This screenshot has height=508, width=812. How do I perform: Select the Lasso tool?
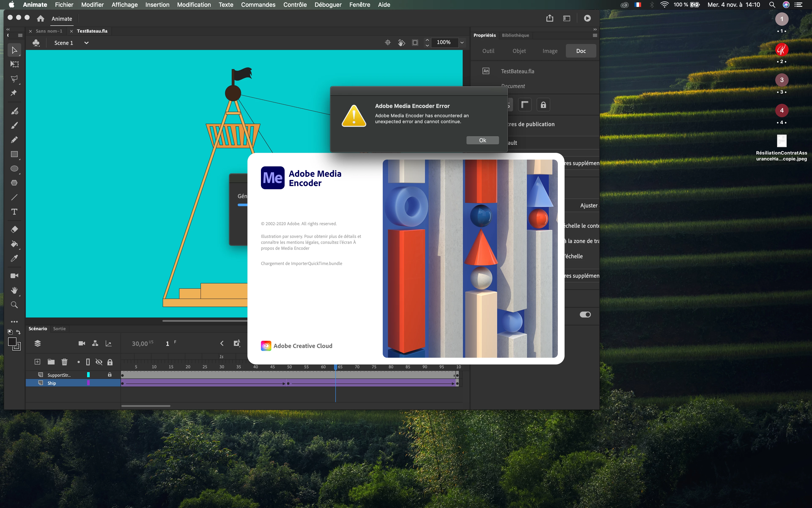14,79
